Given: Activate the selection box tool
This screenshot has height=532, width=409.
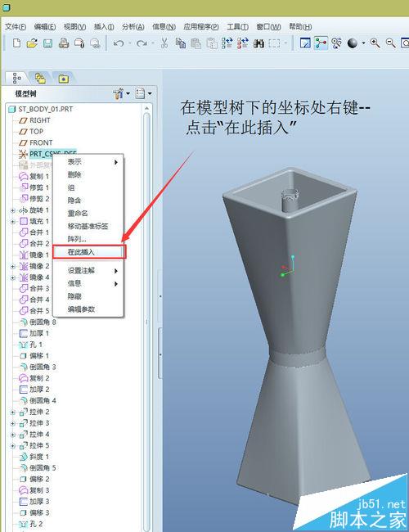Looking at the screenshot, I should [274, 43].
